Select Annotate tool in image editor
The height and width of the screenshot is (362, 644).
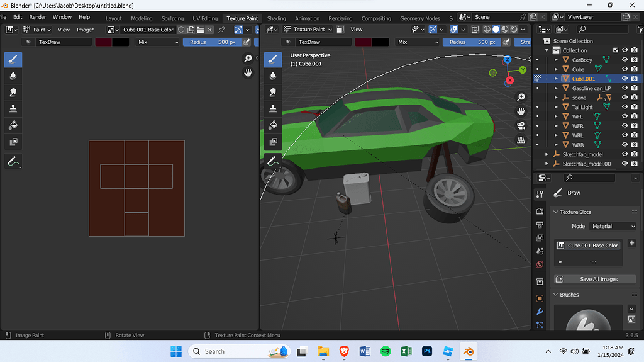[13, 161]
